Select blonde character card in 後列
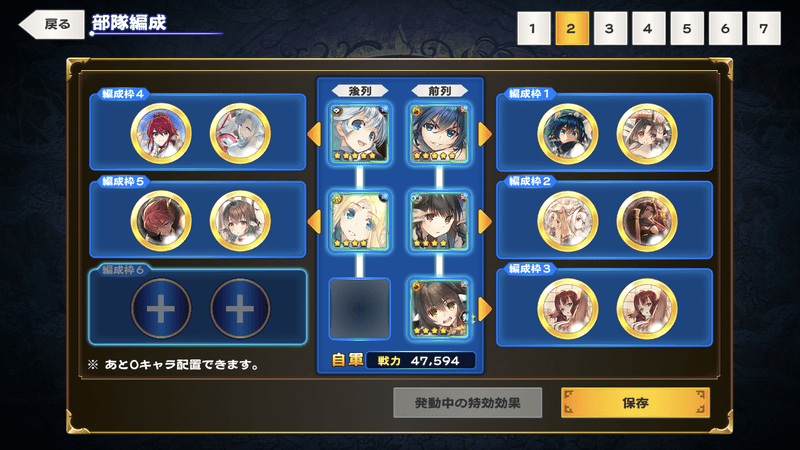 click(x=360, y=221)
